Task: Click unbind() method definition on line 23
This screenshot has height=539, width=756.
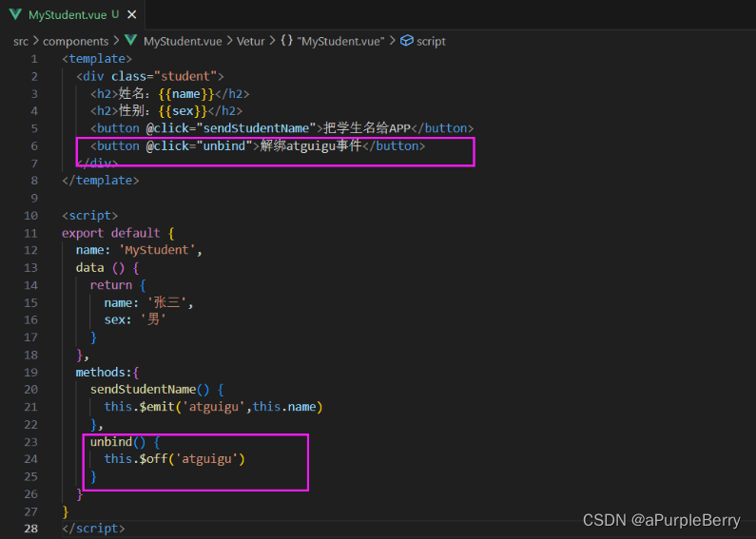Action: (118, 442)
